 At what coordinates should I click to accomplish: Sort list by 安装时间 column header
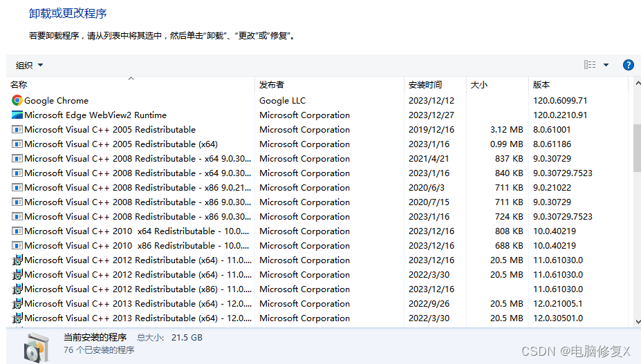425,84
